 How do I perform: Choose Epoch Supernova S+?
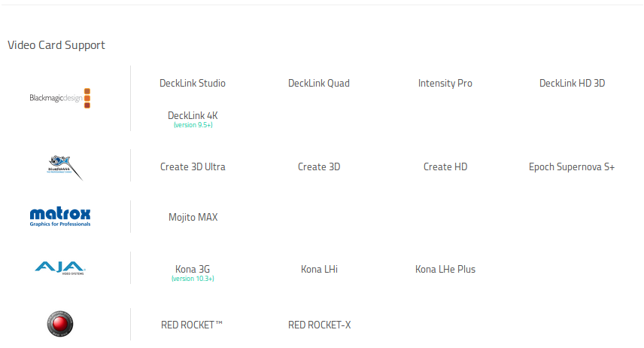click(572, 166)
